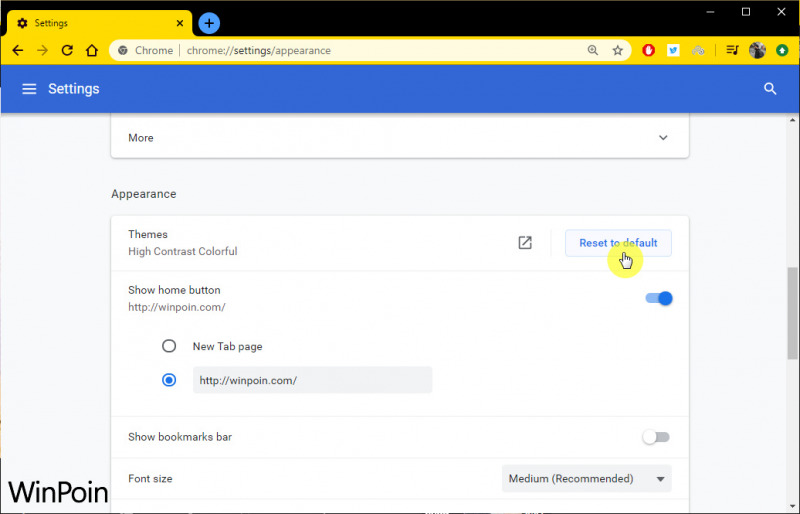Search settings with the magnifier icon
The height and width of the screenshot is (514, 800).
[770, 89]
